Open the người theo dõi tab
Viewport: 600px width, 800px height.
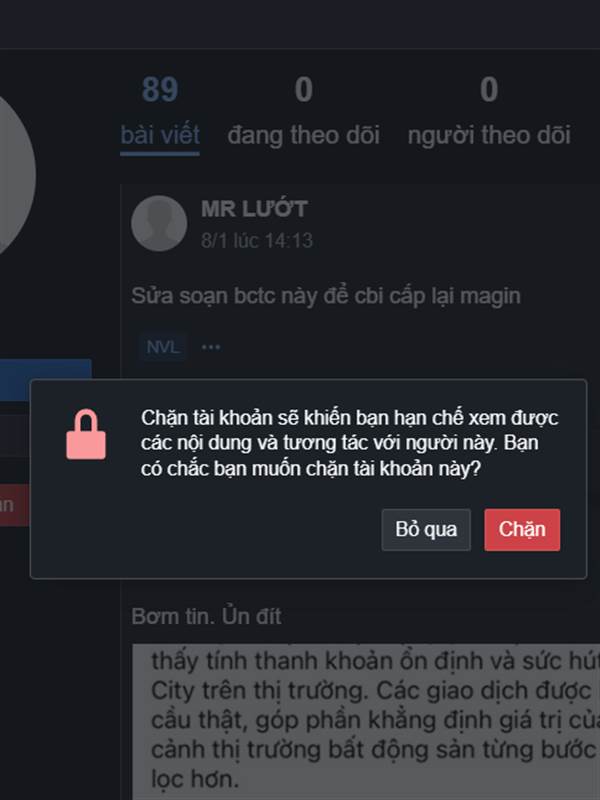click(489, 136)
